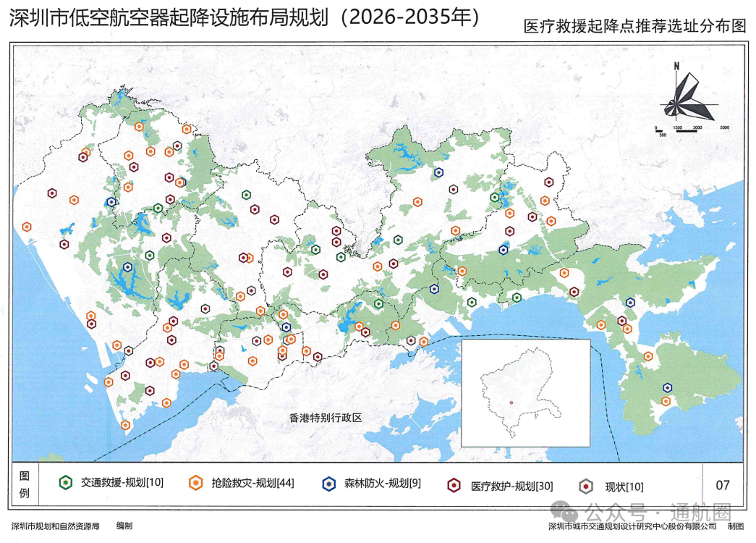
Task: Click the footer word 制图
Action: (736, 526)
